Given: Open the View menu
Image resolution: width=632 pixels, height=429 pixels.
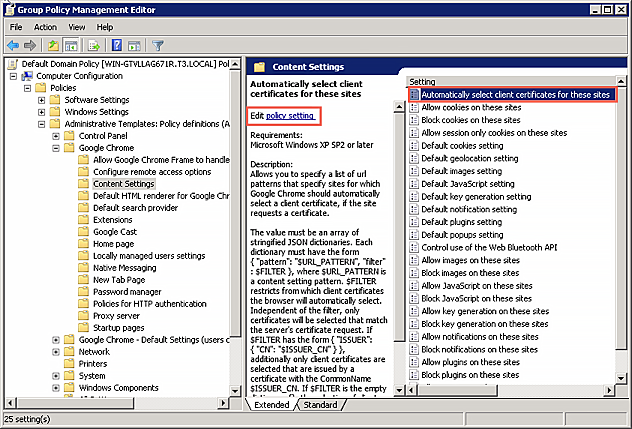Looking at the screenshot, I should tap(77, 26).
